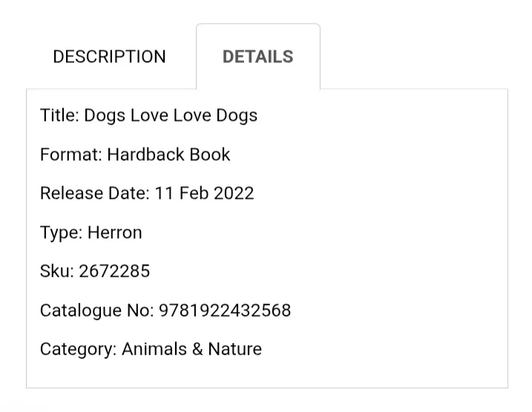Click the Sku: label

click(56, 271)
